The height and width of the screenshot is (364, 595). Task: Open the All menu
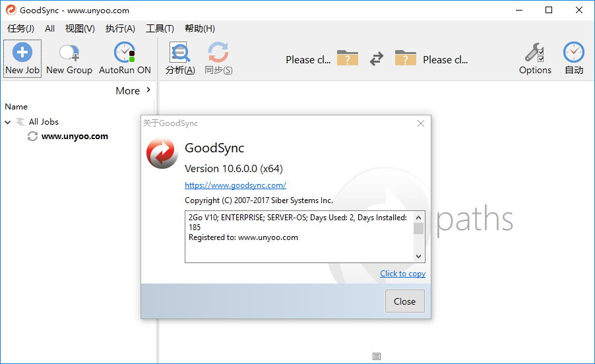coord(49,28)
